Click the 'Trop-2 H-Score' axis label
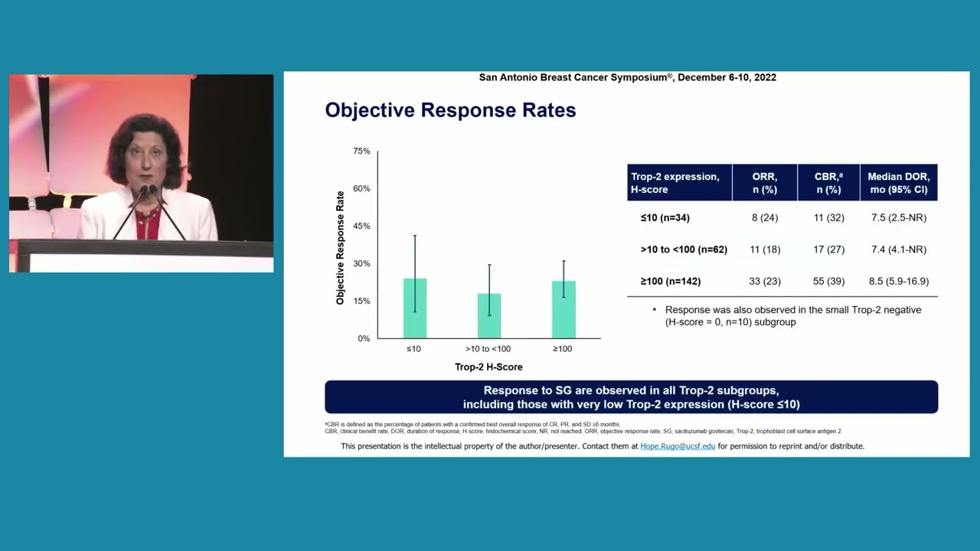This screenshot has height=551, width=980. coord(488,367)
